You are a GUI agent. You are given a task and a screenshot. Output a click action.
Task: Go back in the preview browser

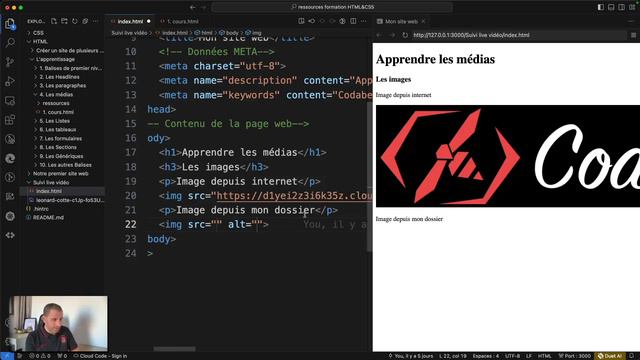click(379, 35)
